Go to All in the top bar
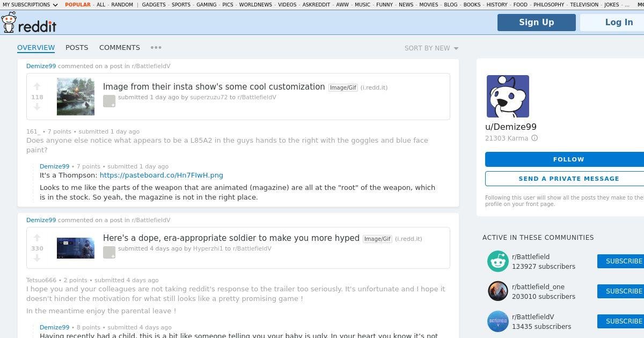Viewport: 644px width, 338px height. point(101,5)
